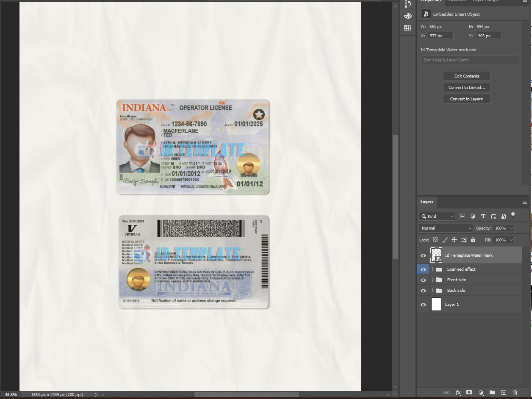Open status bar info arrow menu

[x=96, y=394]
